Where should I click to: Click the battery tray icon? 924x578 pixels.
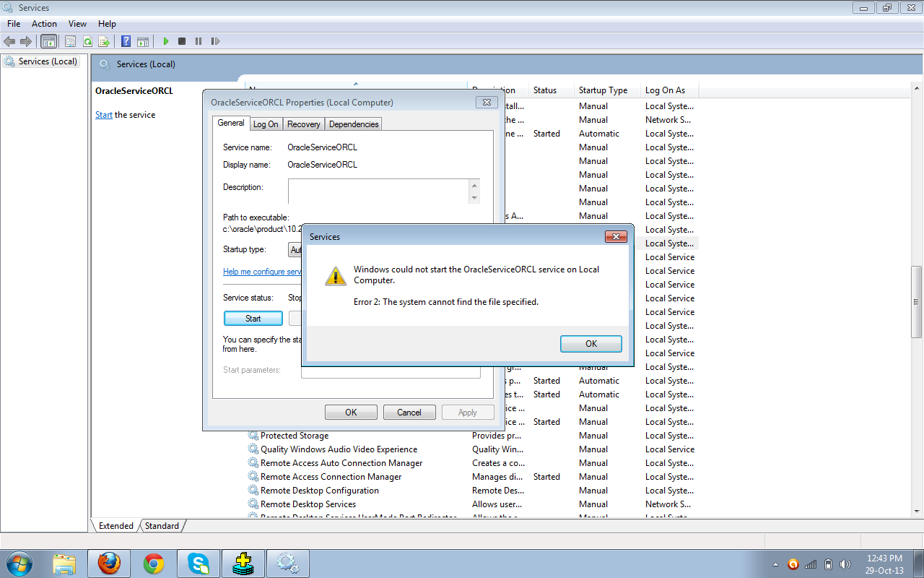click(829, 564)
